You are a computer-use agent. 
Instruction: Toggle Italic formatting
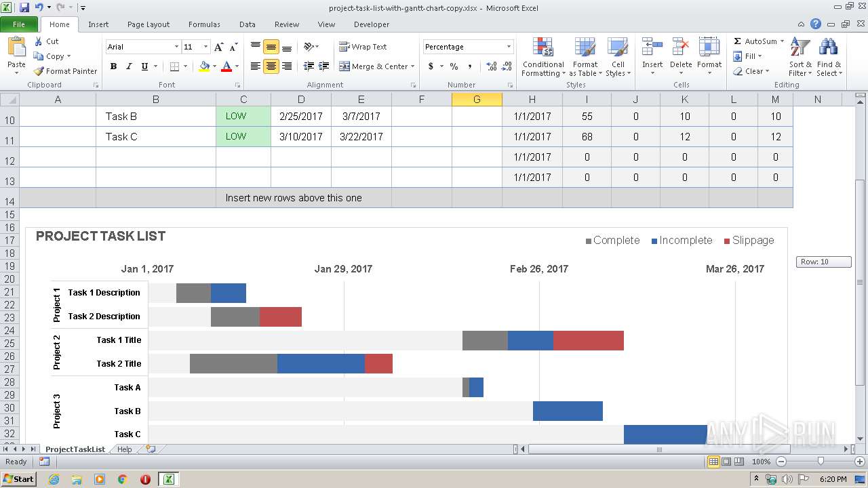pyautogui.click(x=129, y=66)
